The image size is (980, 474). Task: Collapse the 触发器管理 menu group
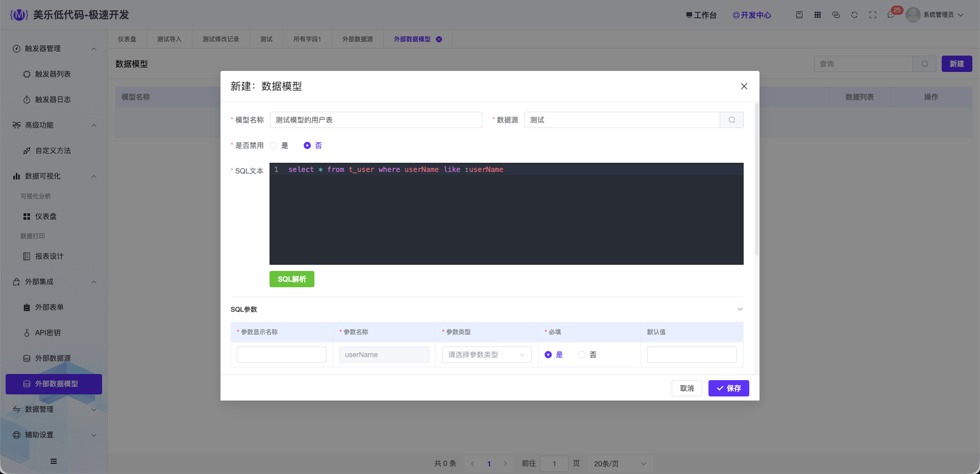coord(94,49)
